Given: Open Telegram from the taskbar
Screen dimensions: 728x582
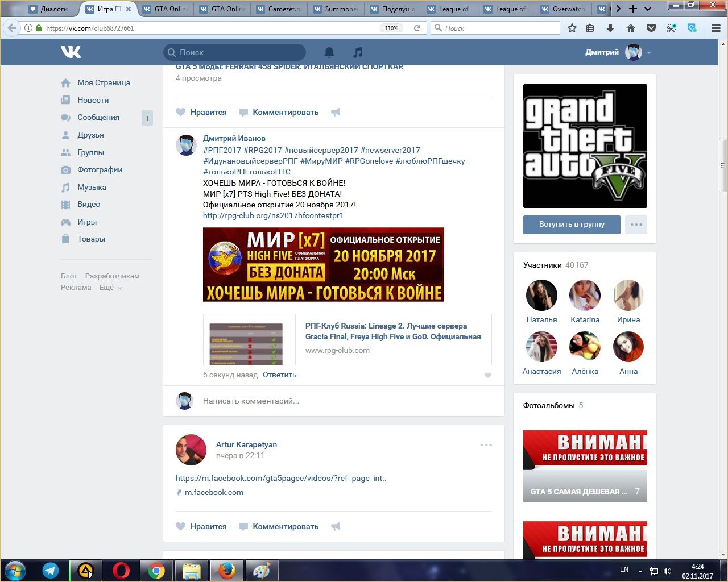Looking at the screenshot, I should tap(51, 571).
